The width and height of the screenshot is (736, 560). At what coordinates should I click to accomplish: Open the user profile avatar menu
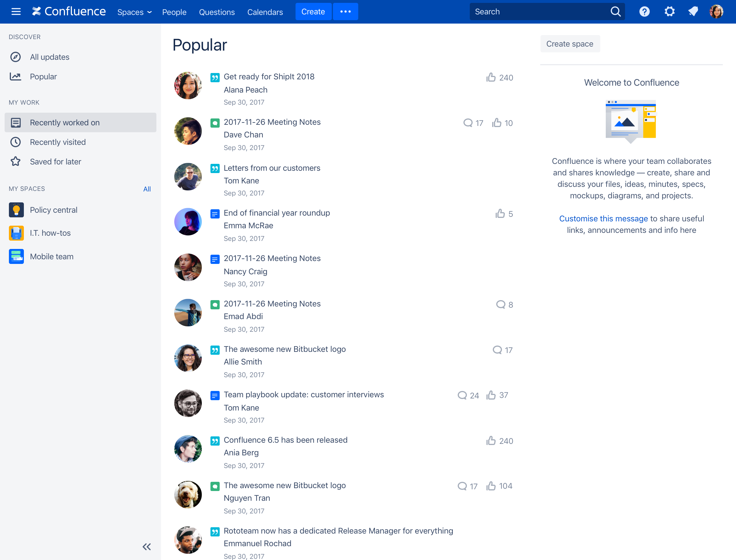716,12
